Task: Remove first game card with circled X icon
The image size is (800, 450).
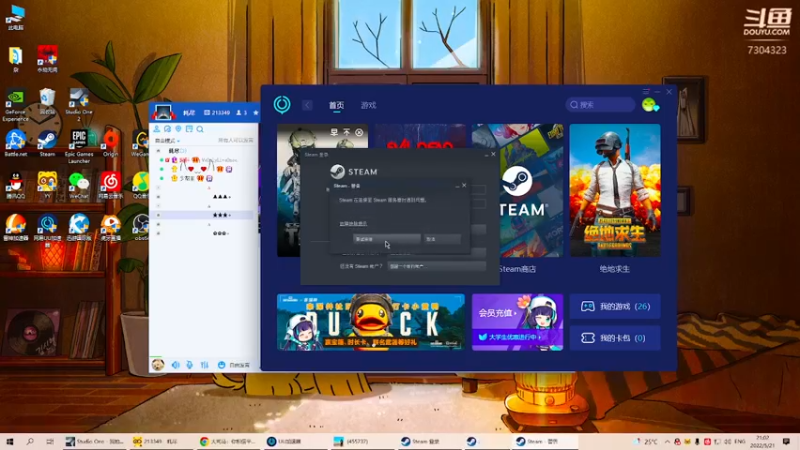Action: [359, 133]
